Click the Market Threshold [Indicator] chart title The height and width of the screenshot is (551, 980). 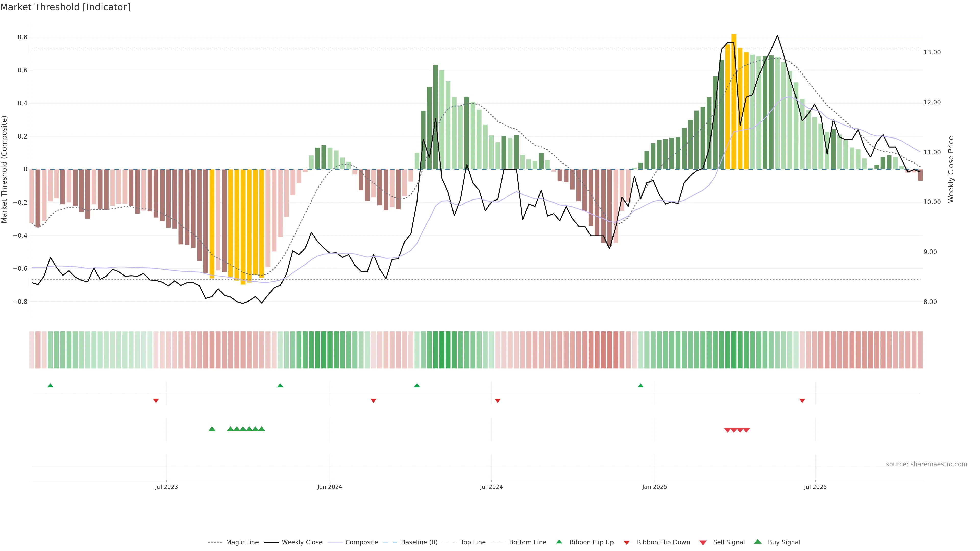(x=65, y=7)
